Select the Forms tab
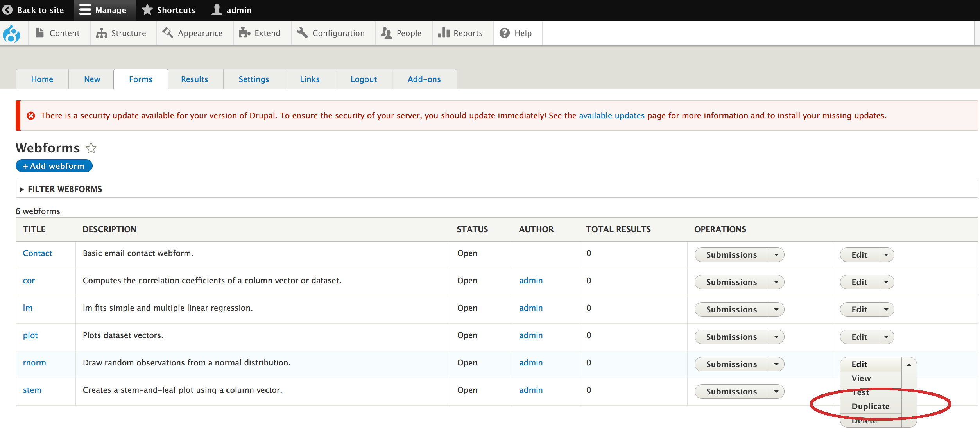Image resolution: width=980 pixels, height=446 pixels. tap(141, 79)
